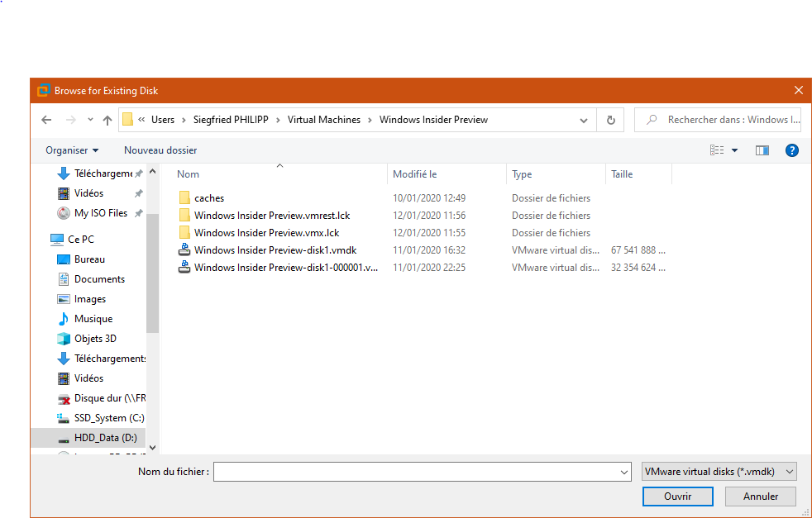Go up one folder level
The height and width of the screenshot is (518, 812).
(107, 120)
